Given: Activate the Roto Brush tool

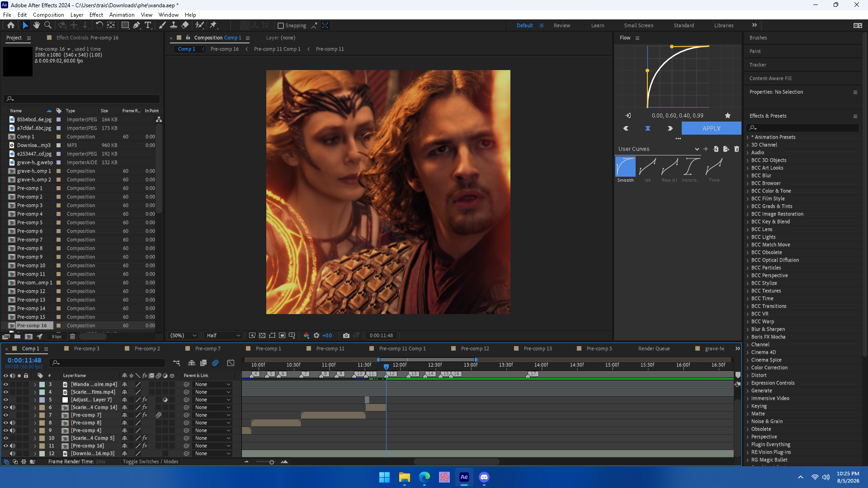Looking at the screenshot, I should (199, 25).
